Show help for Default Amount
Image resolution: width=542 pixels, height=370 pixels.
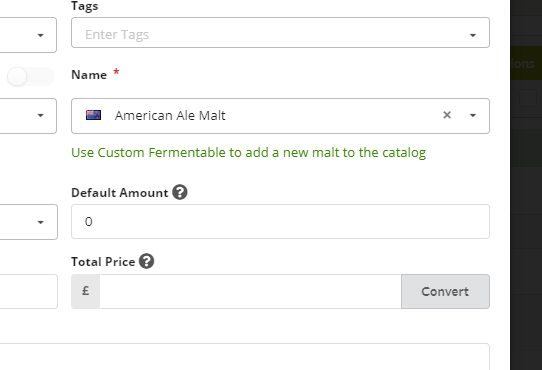tap(180, 192)
